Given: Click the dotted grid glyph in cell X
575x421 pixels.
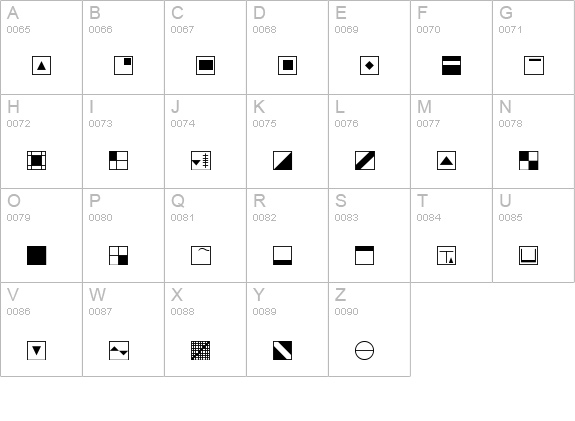Looking at the screenshot, I should pos(201,351).
